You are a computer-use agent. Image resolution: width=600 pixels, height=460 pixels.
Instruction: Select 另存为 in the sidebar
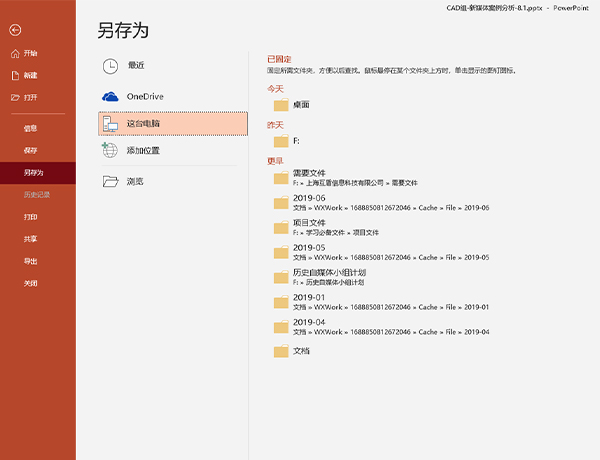pos(38,173)
